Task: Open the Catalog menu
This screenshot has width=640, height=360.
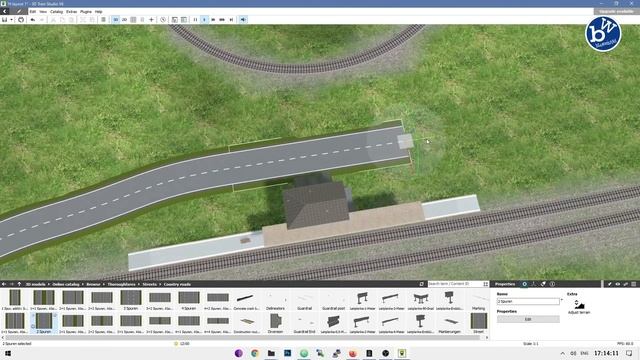Action: tap(56, 11)
